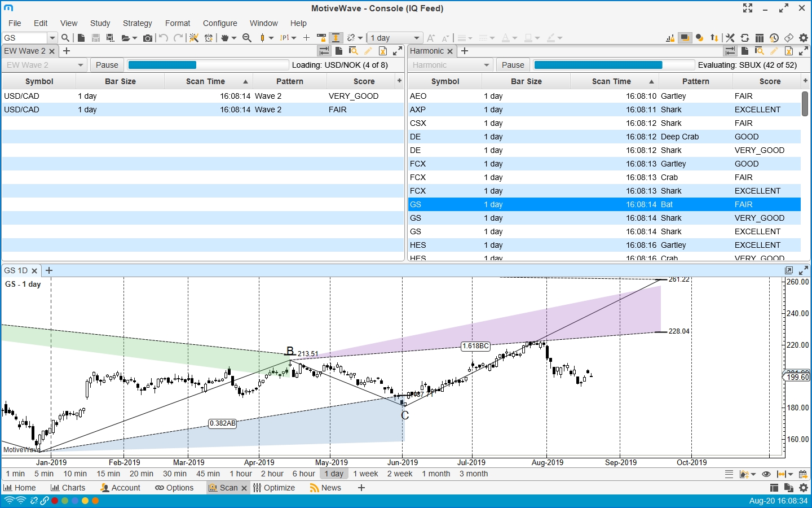The image size is (812, 508).
Task: Select the 6 hour bar size button
Action: point(304,474)
